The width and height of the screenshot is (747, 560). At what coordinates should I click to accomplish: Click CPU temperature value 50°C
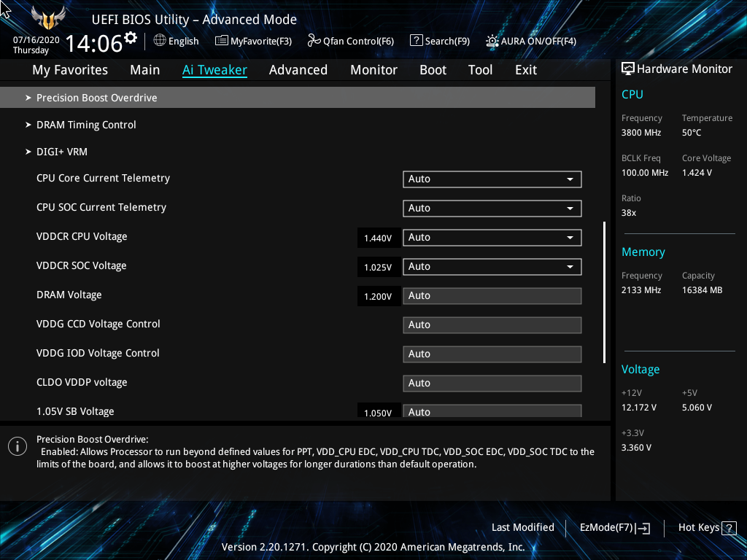pyautogui.click(x=692, y=133)
